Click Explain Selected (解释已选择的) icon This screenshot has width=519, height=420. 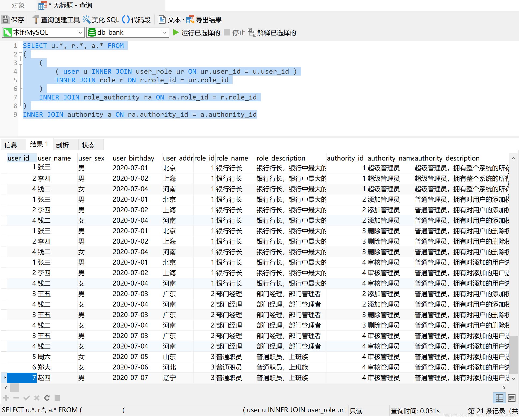pos(252,33)
